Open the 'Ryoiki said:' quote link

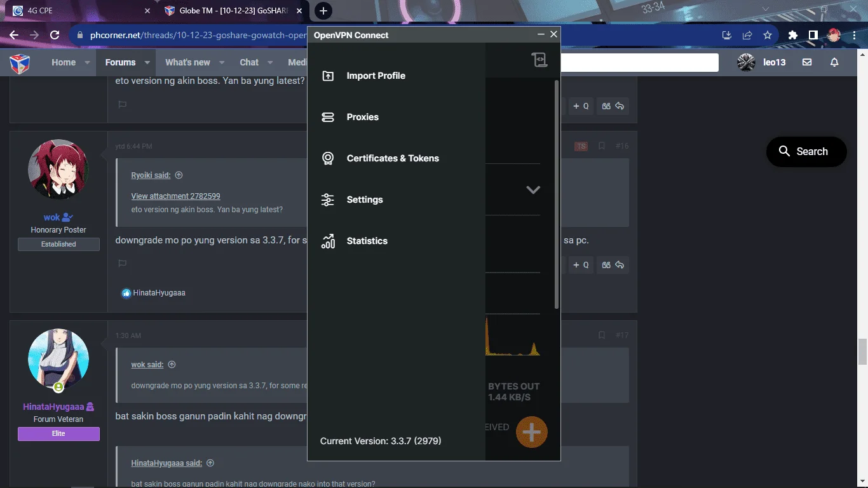[151, 175]
